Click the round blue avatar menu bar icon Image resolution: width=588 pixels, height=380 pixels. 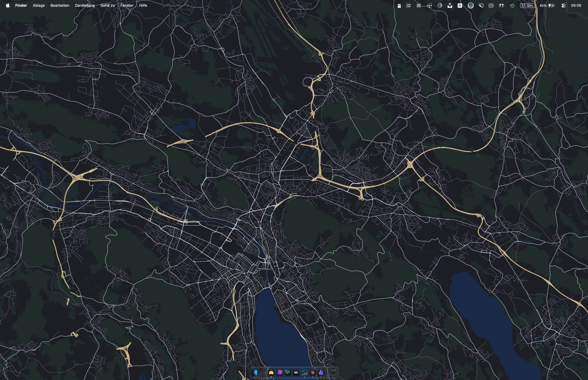point(470,5)
